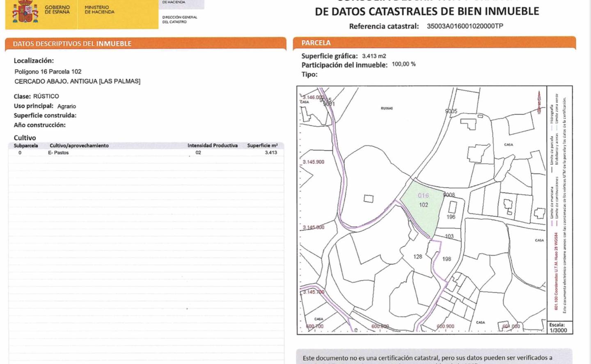Screen dimensions: 591x364
Task: Click the 'Cultivo/aprovechamiento' column header
Action: (x=79, y=146)
